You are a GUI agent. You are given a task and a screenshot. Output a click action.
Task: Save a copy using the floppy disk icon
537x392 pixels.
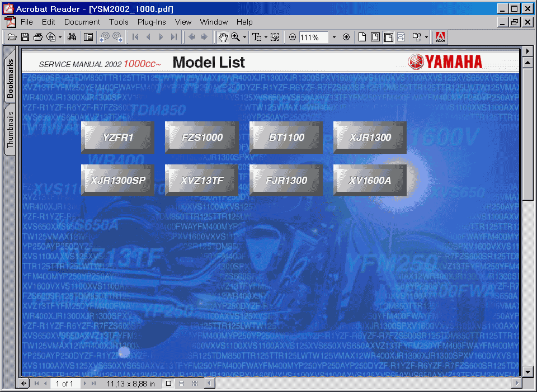click(x=25, y=37)
